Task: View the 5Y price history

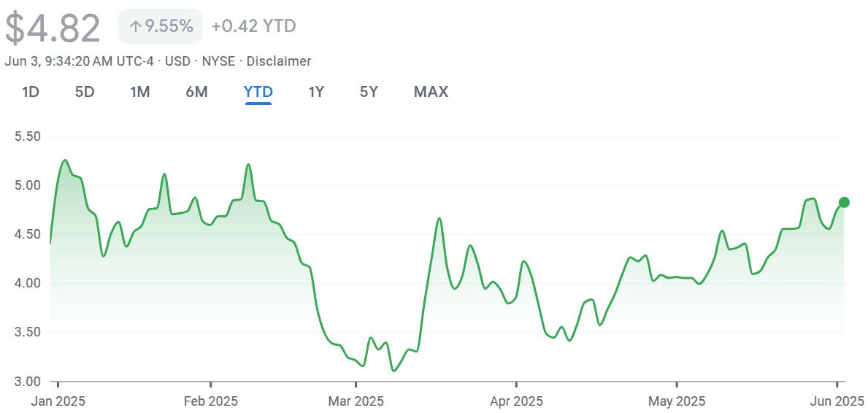Action: point(369,92)
